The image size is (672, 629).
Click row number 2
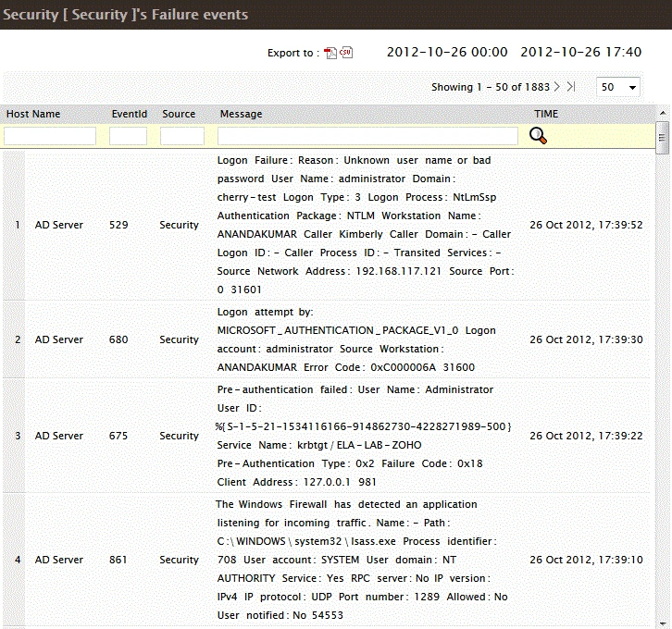(x=18, y=339)
